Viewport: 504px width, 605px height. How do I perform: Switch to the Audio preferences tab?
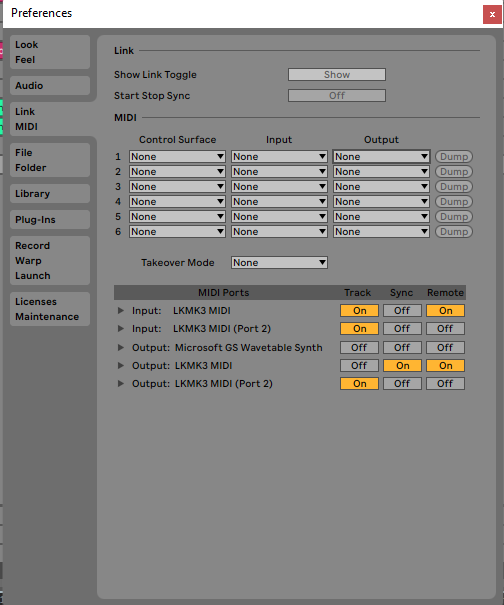tap(50, 86)
